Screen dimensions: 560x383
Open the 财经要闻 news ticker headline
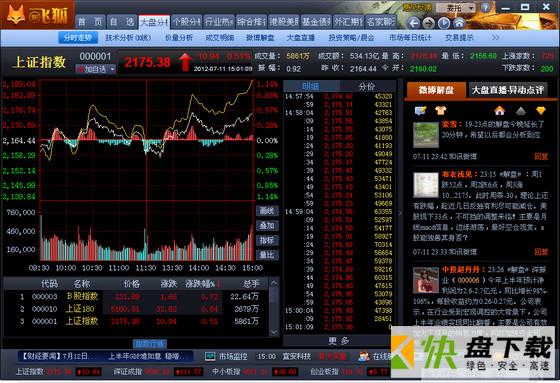click(x=105, y=356)
